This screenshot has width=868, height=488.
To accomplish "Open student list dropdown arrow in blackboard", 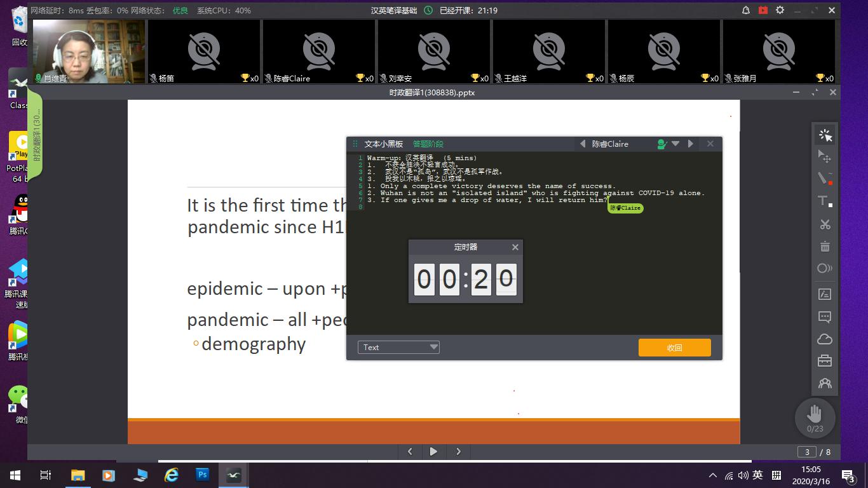I will click(x=676, y=144).
